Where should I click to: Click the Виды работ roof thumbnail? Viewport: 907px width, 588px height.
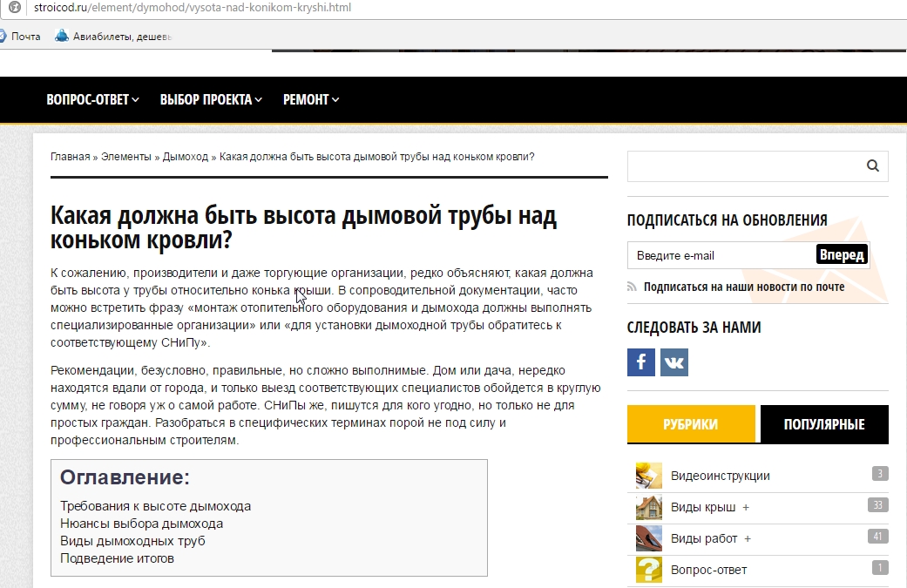pyautogui.click(x=649, y=538)
